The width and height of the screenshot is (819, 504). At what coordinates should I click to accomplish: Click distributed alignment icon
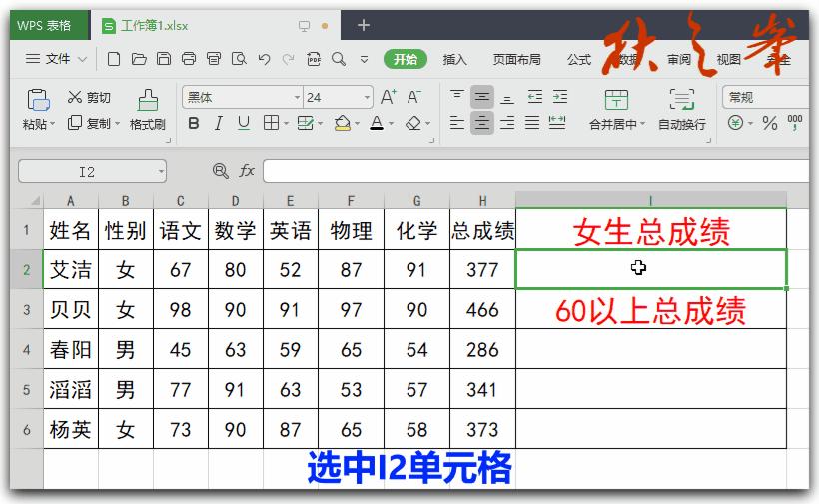pyautogui.click(x=557, y=123)
